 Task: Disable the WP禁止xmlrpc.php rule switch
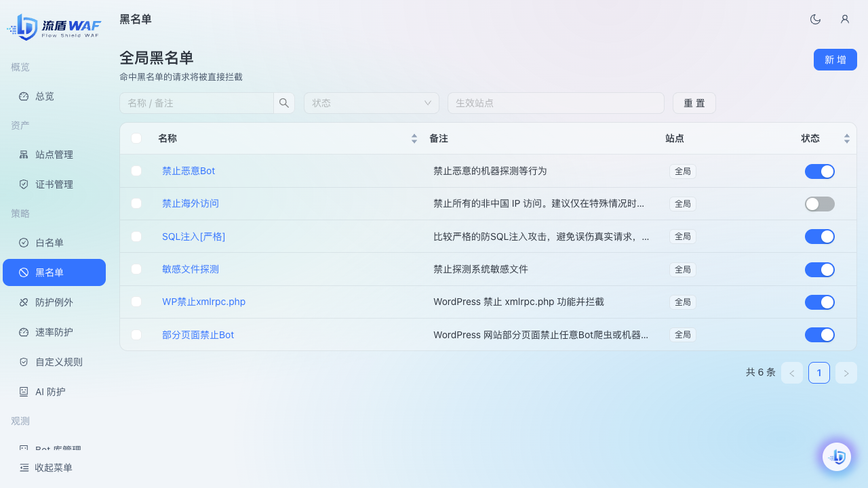(820, 302)
